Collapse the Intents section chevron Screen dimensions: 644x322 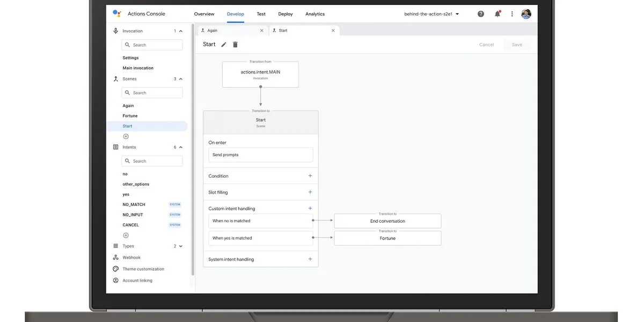click(181, 147)
